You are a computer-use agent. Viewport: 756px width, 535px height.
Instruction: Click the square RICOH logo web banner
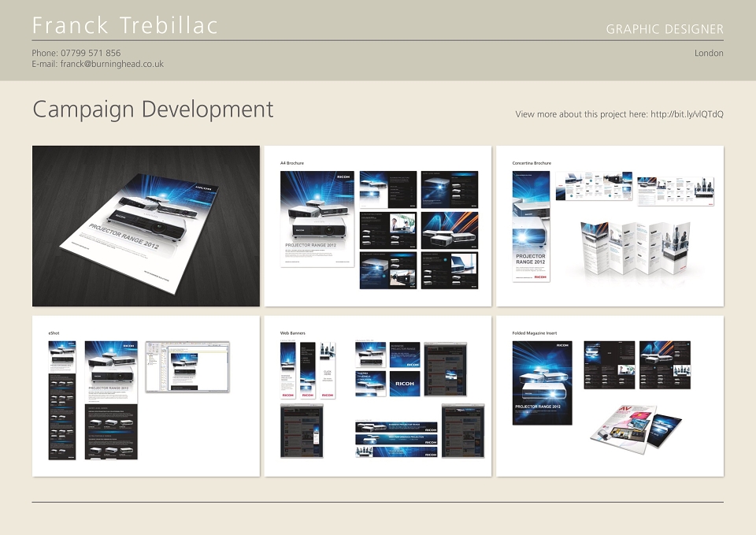[x=405, y=384]
